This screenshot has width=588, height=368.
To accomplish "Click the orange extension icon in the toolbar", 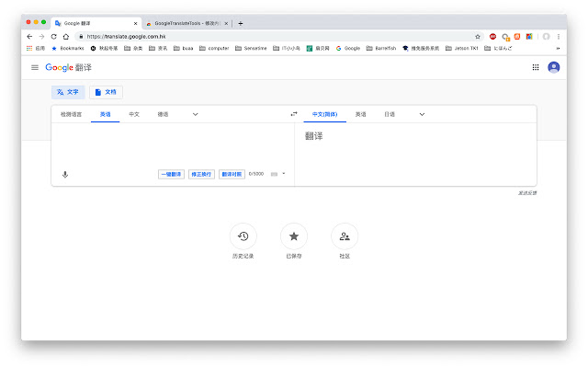I will [x=517, y=37].
